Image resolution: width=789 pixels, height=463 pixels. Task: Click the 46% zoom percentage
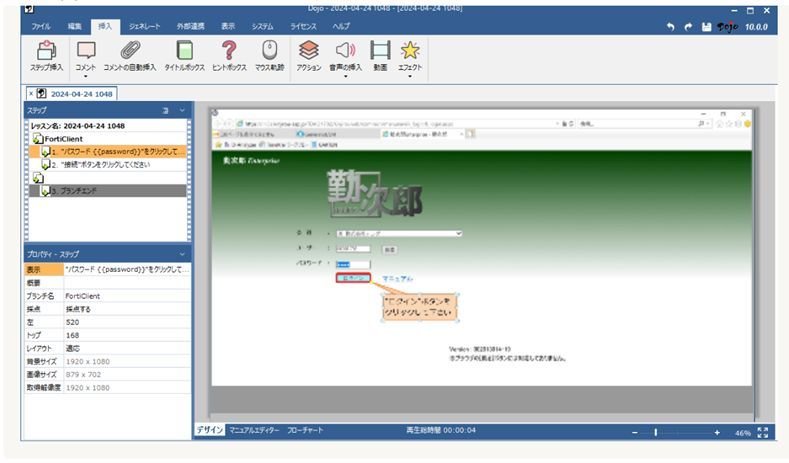[x=742, y=433]
